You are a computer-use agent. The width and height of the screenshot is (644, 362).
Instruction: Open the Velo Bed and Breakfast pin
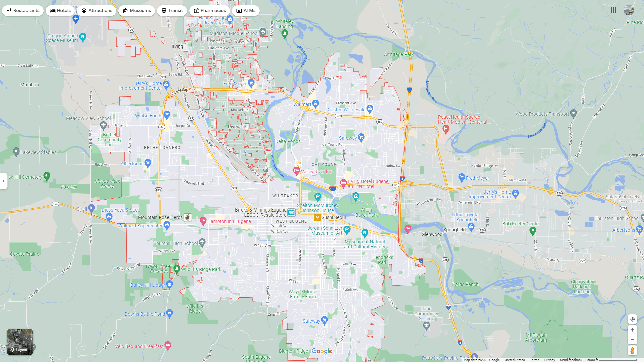coord(168,345)
